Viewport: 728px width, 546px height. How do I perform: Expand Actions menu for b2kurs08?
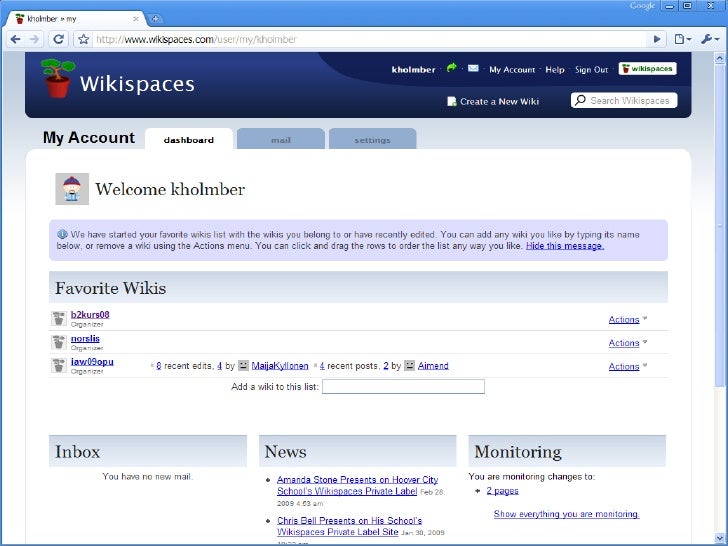click(x=628, y=319)
